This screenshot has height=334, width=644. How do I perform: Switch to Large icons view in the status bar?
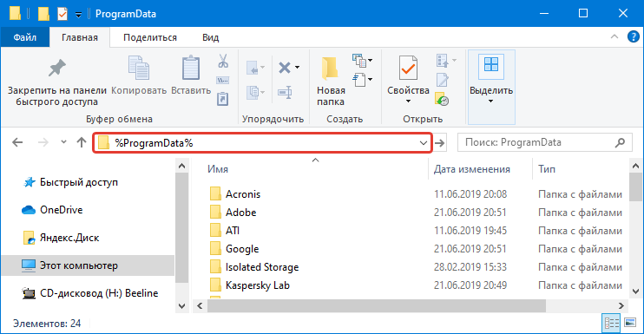630,323
